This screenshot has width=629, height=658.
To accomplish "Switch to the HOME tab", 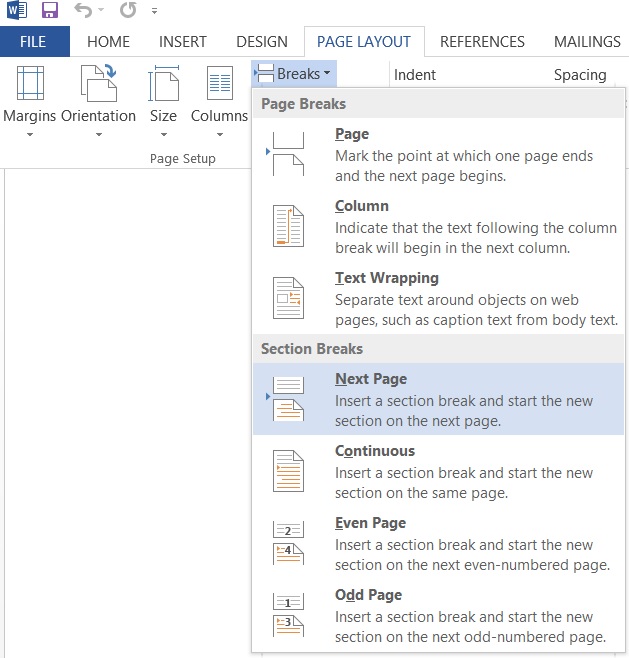I will coord(108,42).
